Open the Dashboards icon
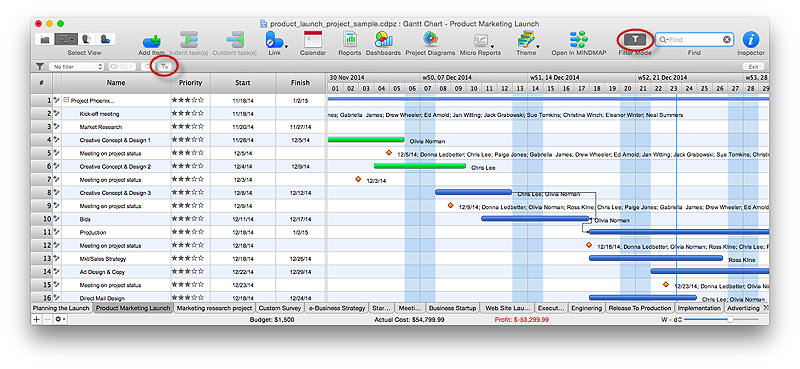Viewport: 800px width, 369px height. 383,40
